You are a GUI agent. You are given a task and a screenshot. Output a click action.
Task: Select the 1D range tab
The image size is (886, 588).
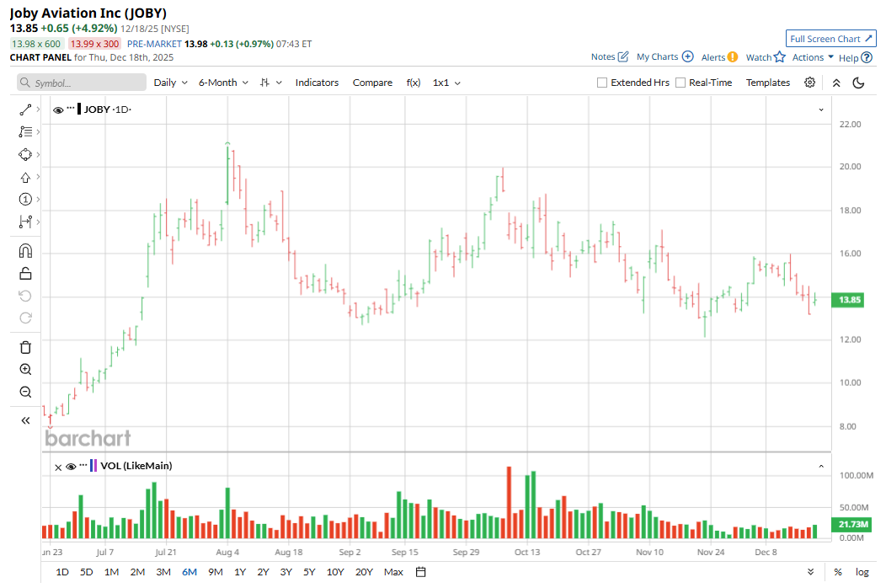pos(62,572)
